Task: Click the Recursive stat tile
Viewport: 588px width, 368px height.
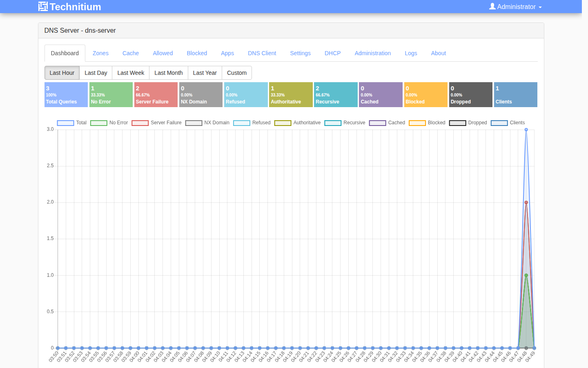Action: tap(336, 95)
